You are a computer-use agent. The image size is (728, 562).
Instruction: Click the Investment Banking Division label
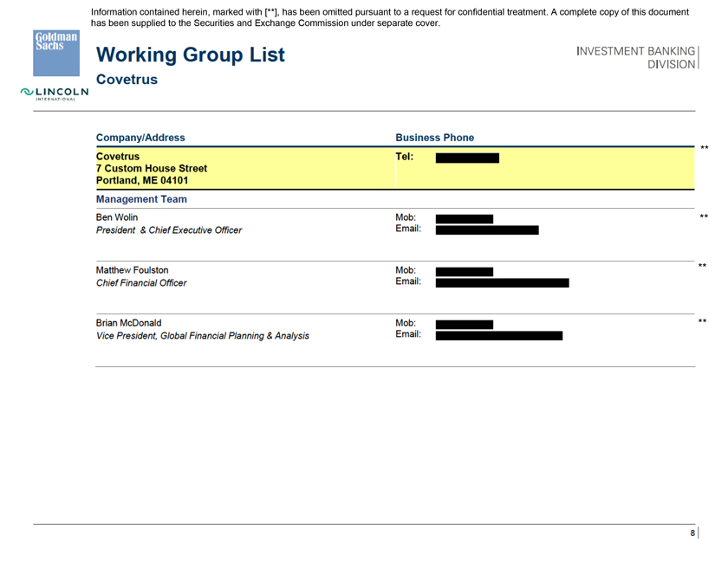point(636,57)
